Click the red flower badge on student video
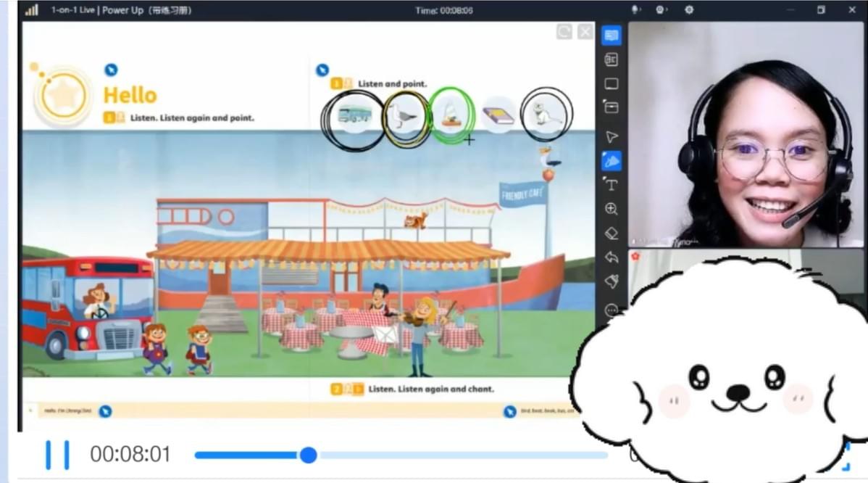Screen dimensions: 868x483 (635, 257)
